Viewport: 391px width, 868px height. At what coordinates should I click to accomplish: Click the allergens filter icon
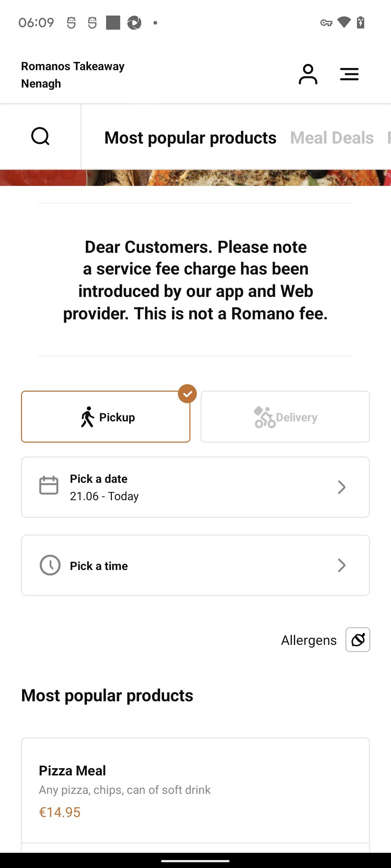(358, 639)
